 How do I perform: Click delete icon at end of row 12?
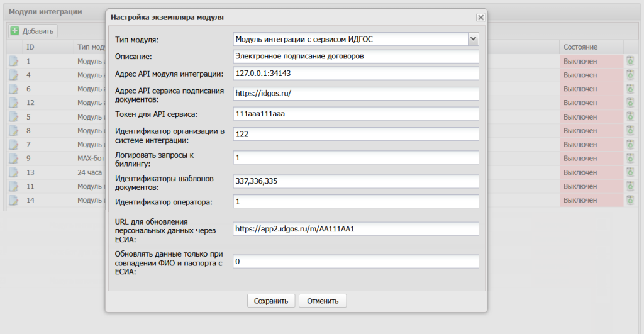pos(630,103)
